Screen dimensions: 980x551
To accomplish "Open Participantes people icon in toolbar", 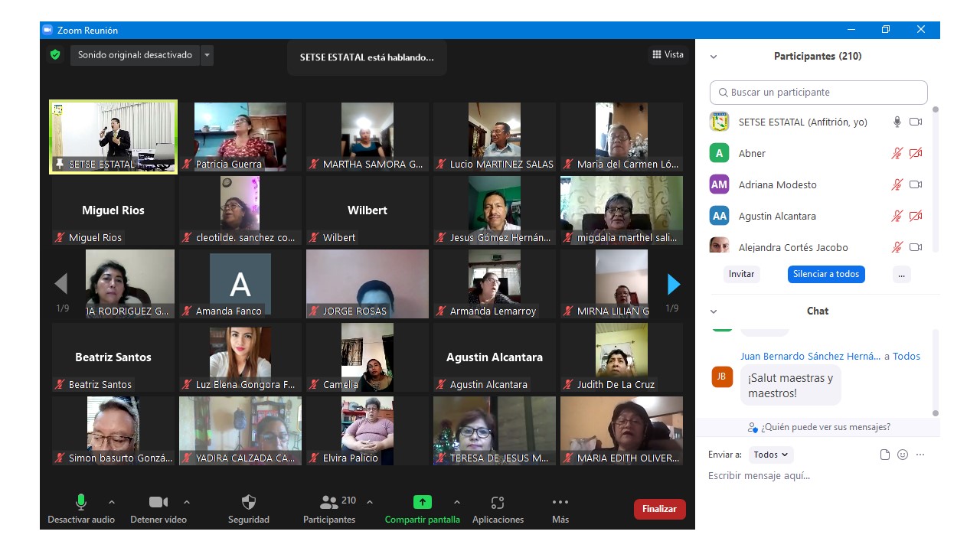I will (329, 502).
